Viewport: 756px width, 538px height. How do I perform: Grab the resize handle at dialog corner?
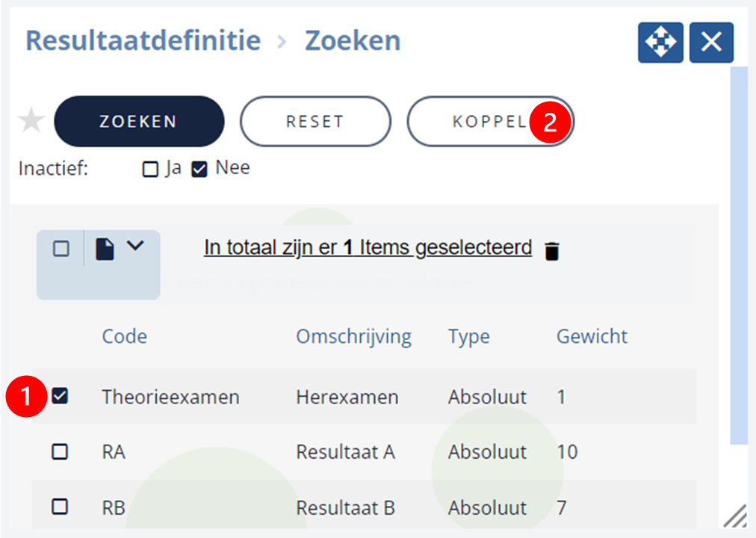pos(735,516)
